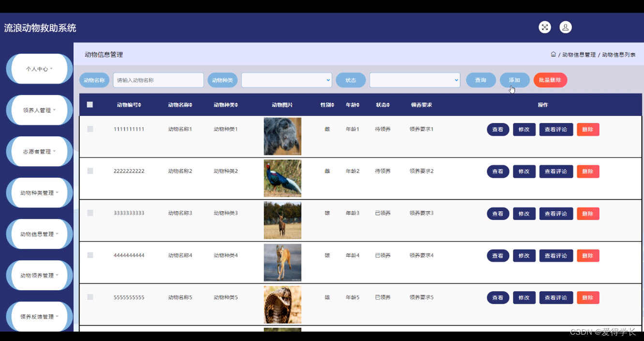Open 查看评论 for 动物名称4 row
Screen dimensions: 644x341
click(556, 255)
